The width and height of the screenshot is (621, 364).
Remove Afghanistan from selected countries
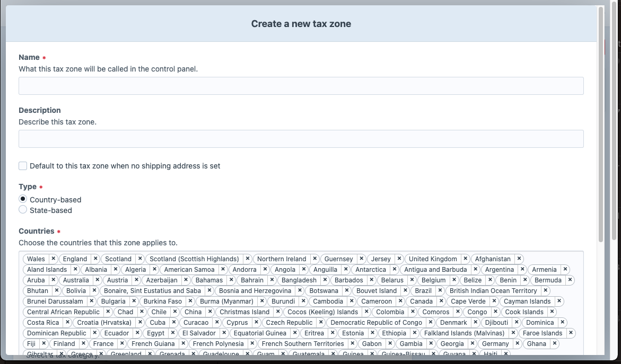tap(519, 259)
